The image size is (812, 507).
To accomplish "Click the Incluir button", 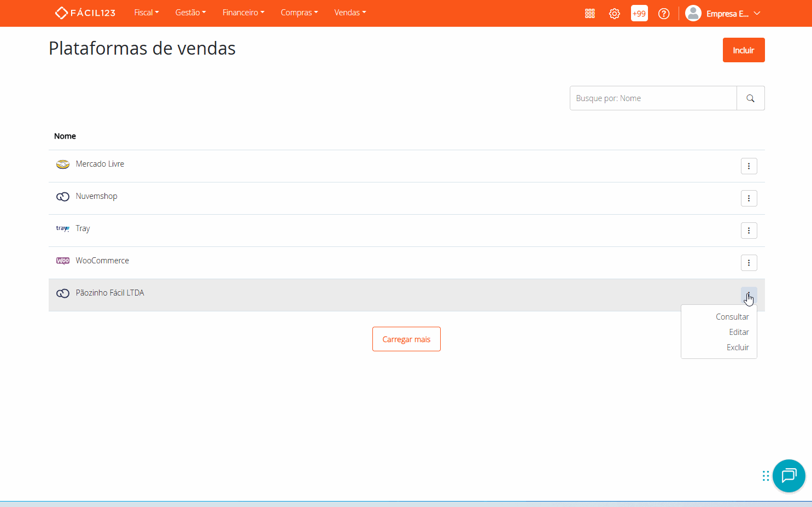I will (743, 50).
